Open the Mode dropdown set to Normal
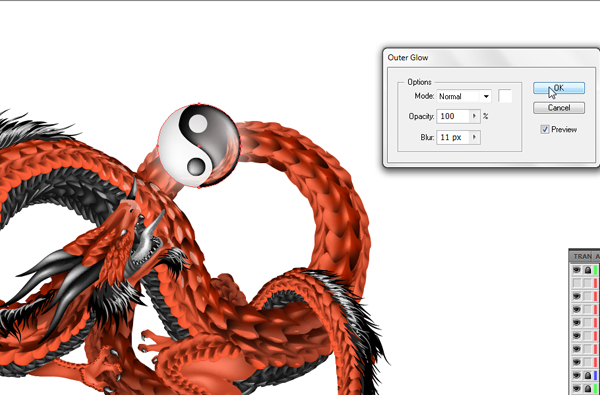 tap(464, 96)
